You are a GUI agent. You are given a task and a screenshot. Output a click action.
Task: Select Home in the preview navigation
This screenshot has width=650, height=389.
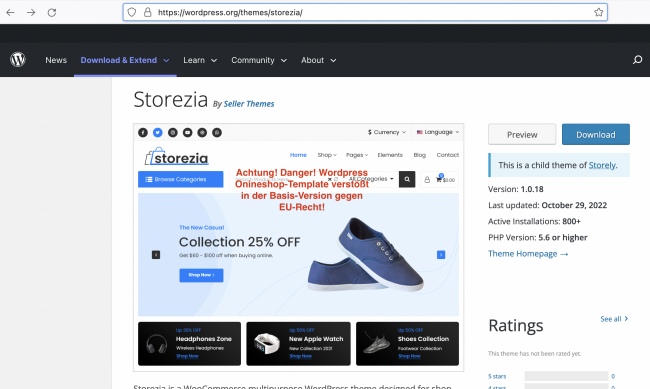[298, 155]
